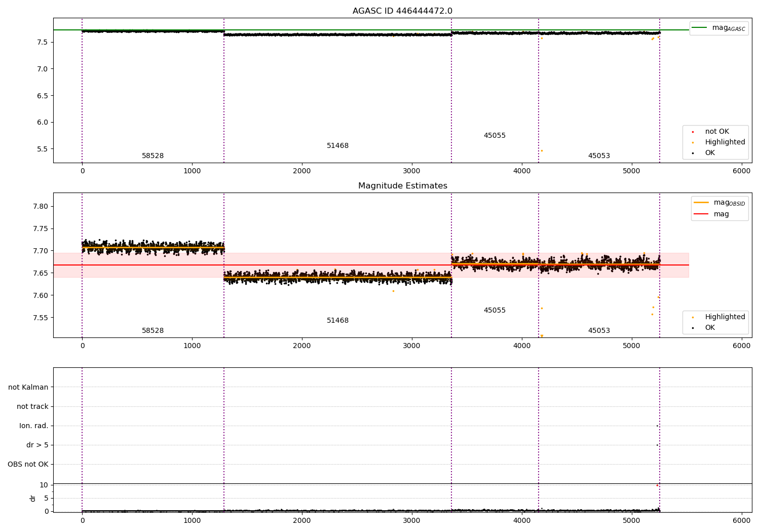Click the 'not track' axis label
The image size is (760, 532).
[32, 406]
